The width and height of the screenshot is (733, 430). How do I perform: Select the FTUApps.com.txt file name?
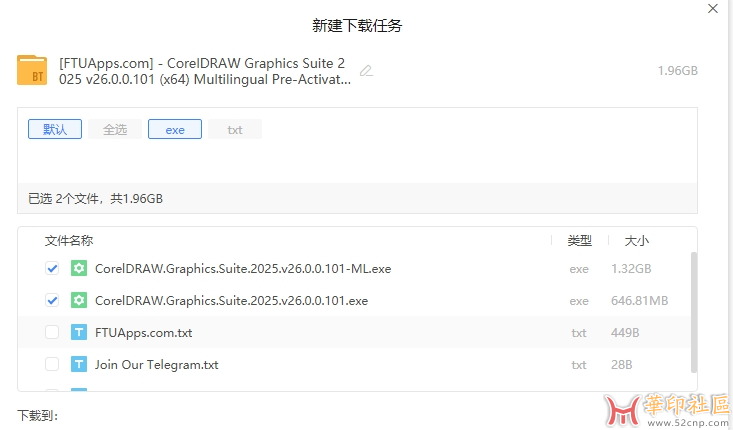[144, 333]
